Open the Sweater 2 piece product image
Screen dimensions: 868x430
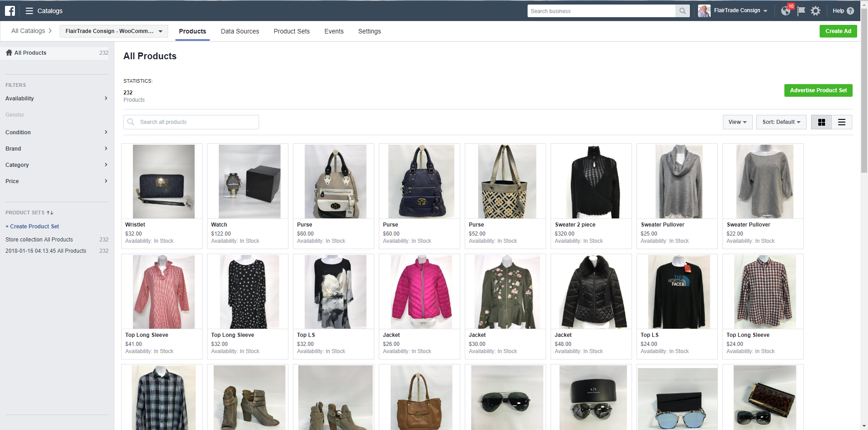[591, 182]
